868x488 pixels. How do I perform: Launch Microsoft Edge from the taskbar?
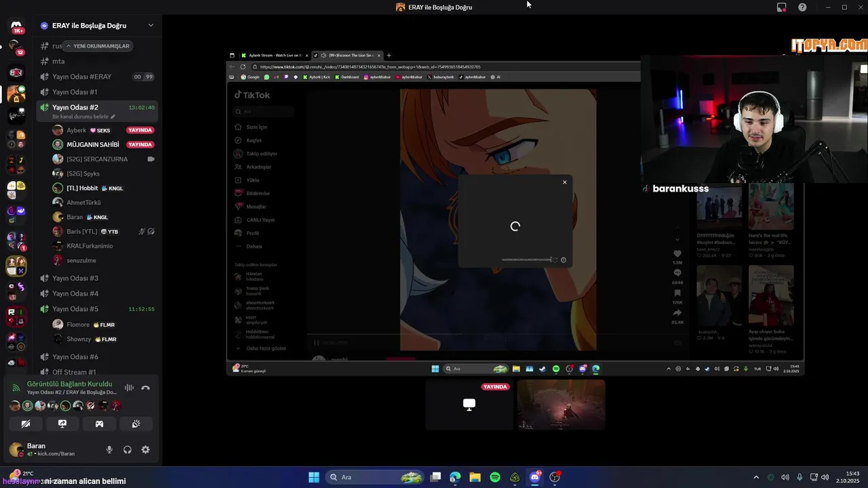455,477
